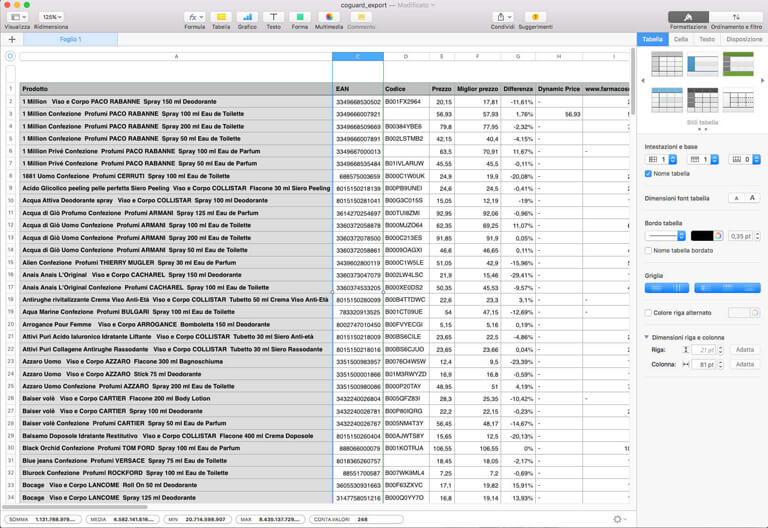Adjust the border thickness 0,35 pt stepper
The width and height of the screenshot is (768, 528).
pyautogui.click(x=757, y=236)
